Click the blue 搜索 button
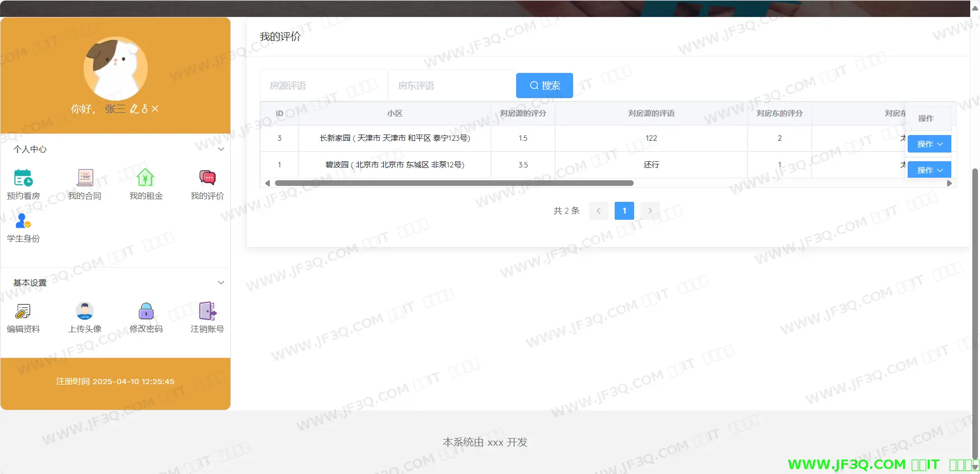This screenshot has width=980, height=474. pos(544,85)
